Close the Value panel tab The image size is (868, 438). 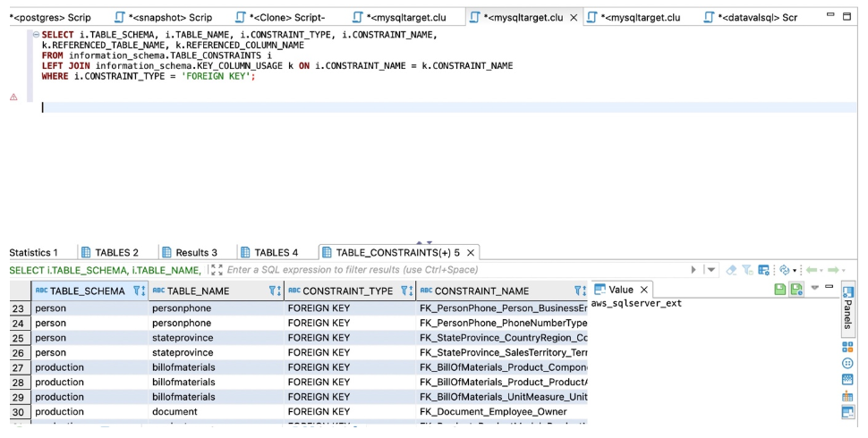pos(643,290)
